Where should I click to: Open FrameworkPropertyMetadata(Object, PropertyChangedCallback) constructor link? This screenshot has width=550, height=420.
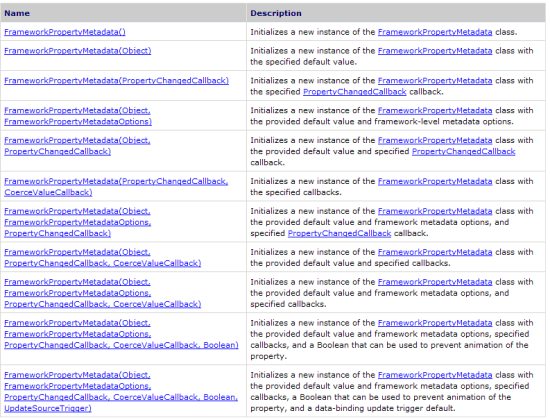[x=77, y=146]
